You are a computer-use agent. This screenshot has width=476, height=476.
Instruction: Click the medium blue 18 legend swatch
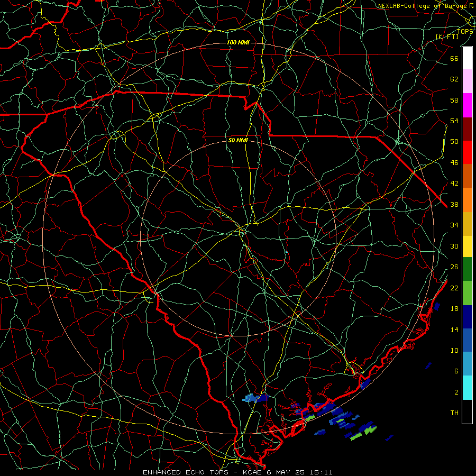coord(468,340)
